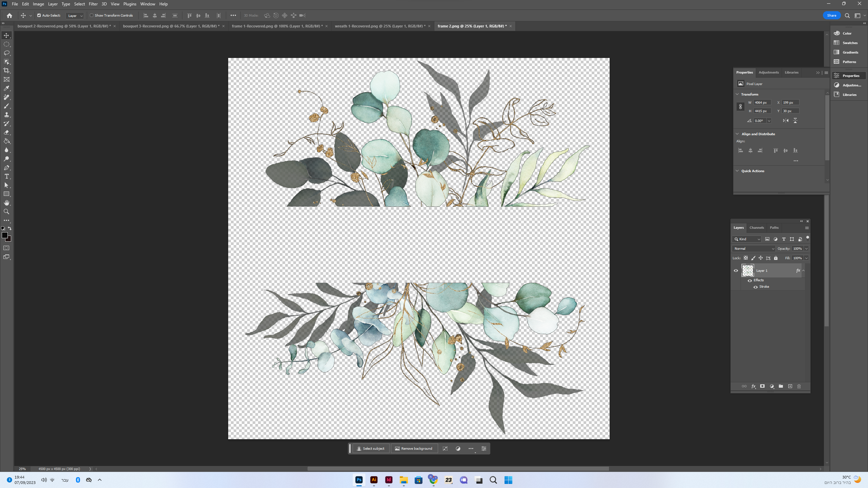Select the Hand tool
This screenshot has width=868, height=488.
(6, 203)
